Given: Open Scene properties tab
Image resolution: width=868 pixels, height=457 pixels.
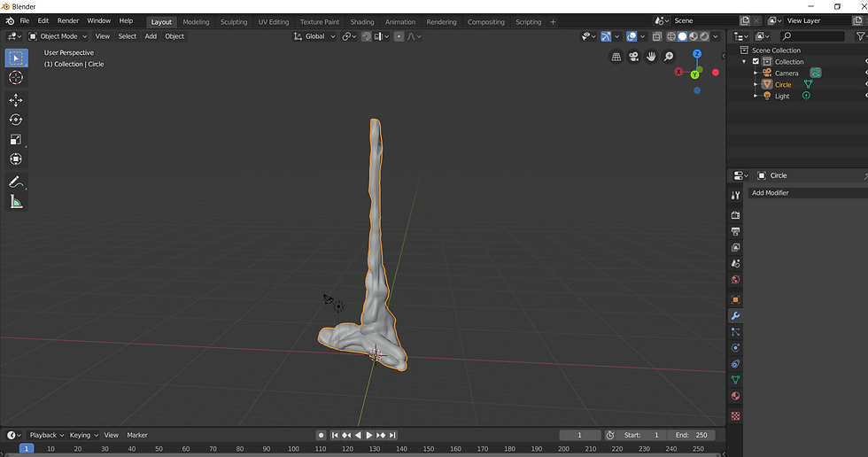Looking at the screenshot, I should tap(735, 263).
